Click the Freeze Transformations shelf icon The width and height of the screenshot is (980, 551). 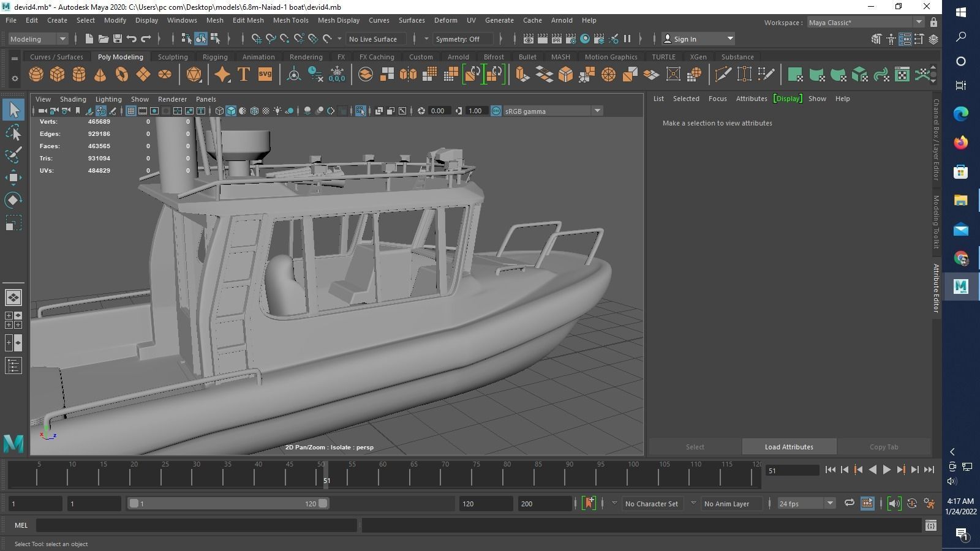(x=337, y=75)
